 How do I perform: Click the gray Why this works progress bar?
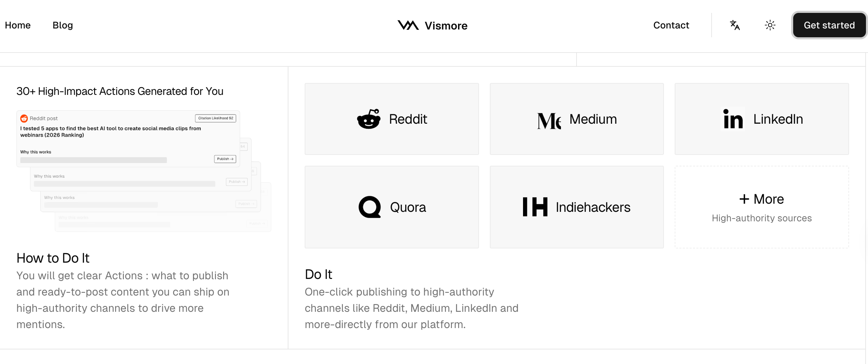point(93,160)
